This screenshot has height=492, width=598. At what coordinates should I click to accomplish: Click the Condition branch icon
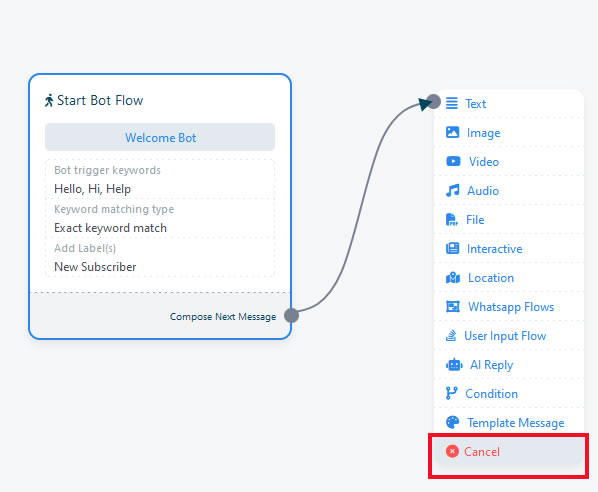(x=452, y=393)
